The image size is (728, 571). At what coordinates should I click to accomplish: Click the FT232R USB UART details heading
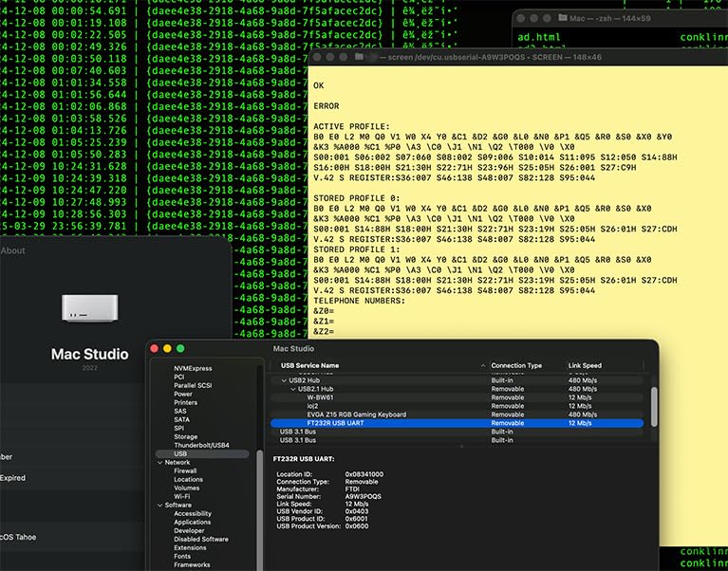point(304,459)
